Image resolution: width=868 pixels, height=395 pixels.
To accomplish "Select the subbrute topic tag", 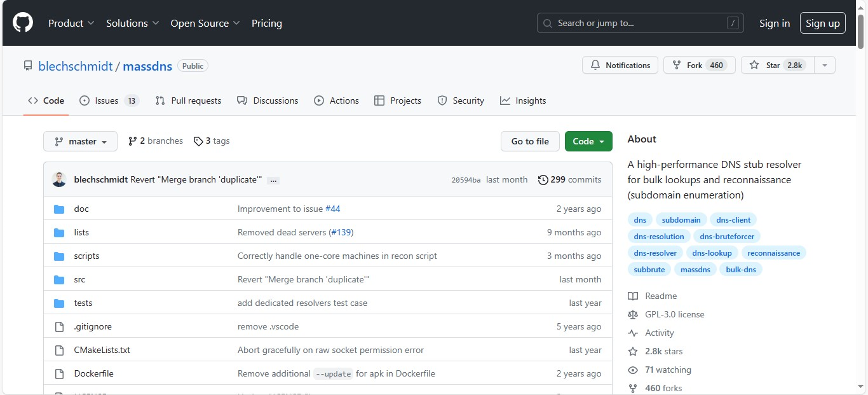I will [649, 269].
